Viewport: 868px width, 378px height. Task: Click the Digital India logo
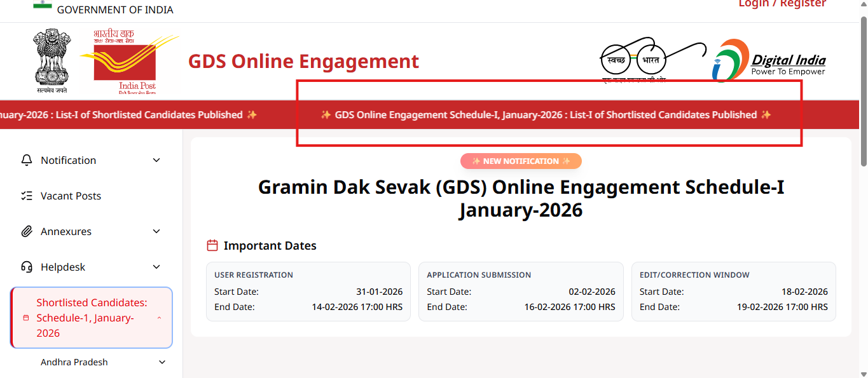click(768, 60)
